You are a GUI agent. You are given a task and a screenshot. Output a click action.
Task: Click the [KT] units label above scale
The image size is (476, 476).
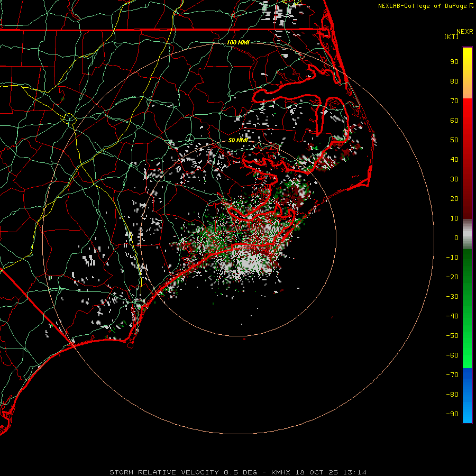point(451,36)
